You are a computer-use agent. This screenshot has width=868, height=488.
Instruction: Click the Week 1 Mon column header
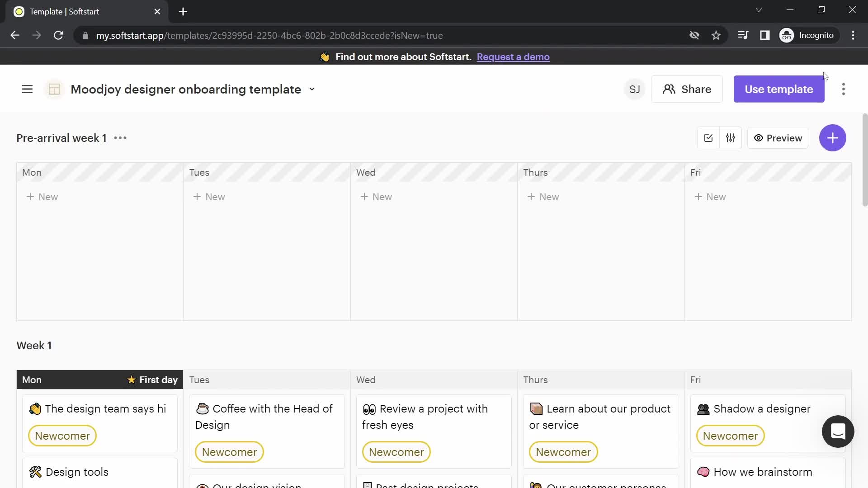point(100,380)
